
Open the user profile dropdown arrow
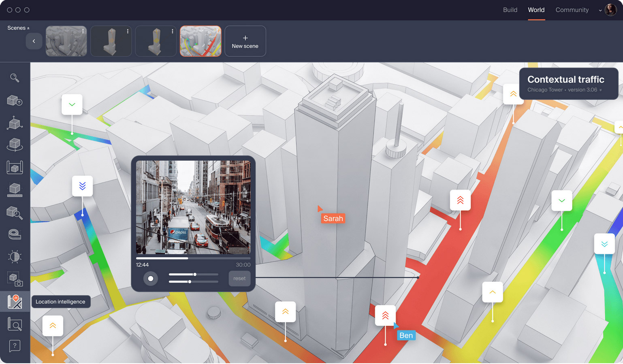click(x=600, y=10)
